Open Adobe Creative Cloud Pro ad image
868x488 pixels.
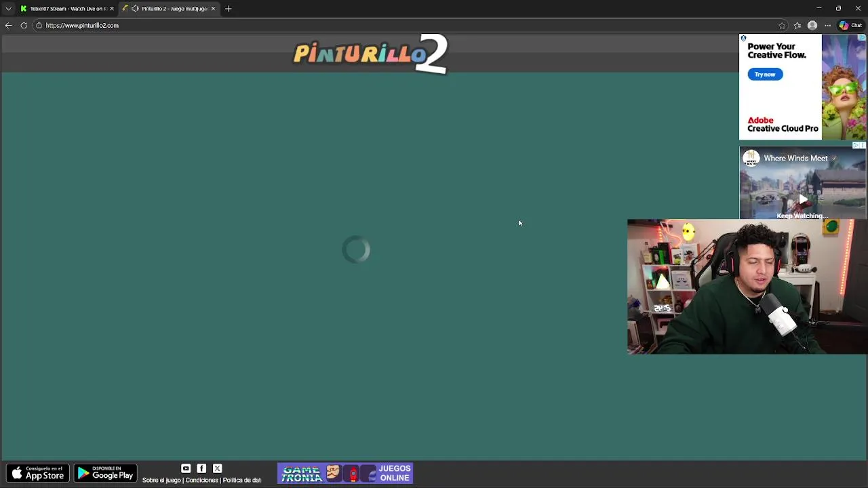click(x=844, y=87)
